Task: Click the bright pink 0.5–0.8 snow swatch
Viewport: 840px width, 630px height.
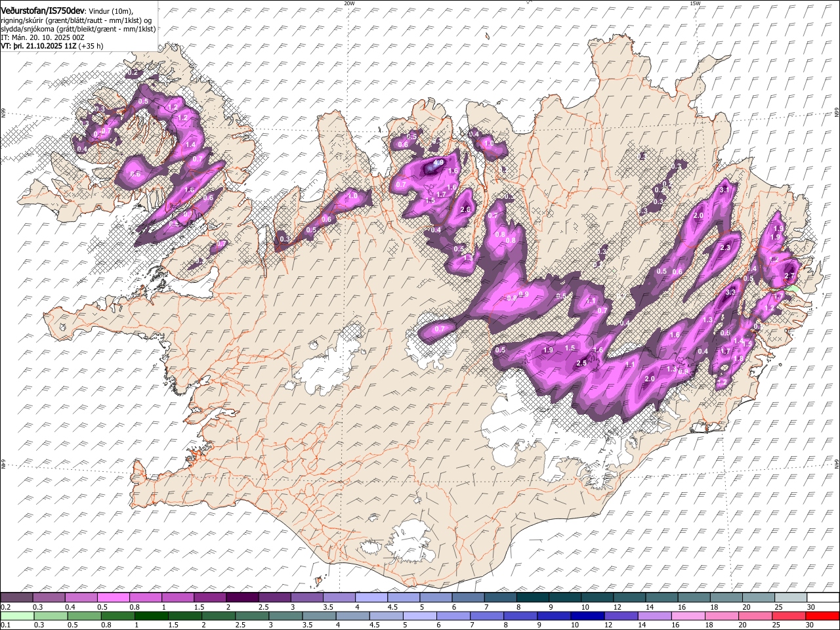Action: [x=114, y=597]
